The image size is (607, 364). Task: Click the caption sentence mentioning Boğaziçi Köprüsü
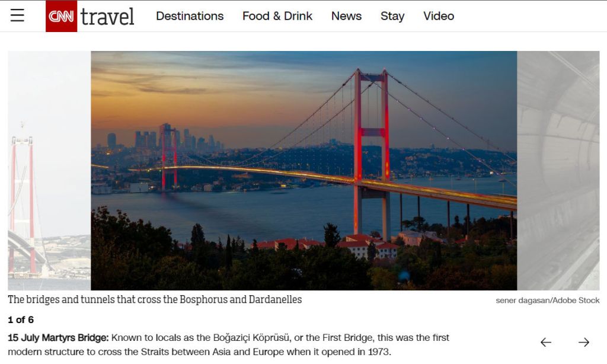coord(228,344)
